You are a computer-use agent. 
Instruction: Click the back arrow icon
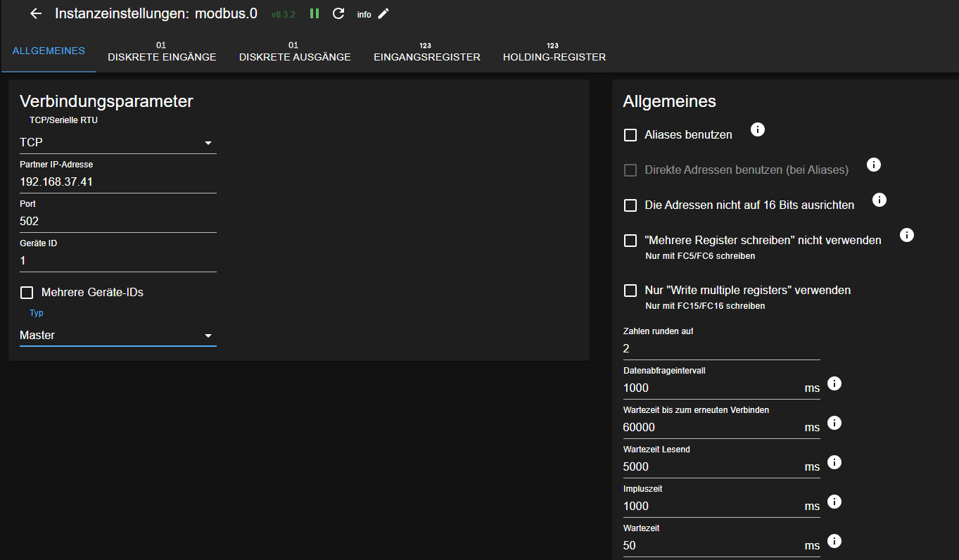pos(36,13)
